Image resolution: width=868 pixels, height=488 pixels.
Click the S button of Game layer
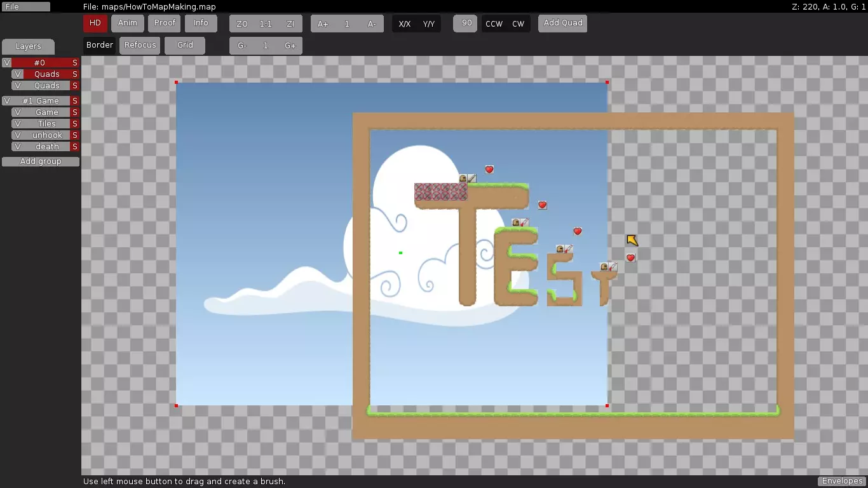(x=75, y=112)
